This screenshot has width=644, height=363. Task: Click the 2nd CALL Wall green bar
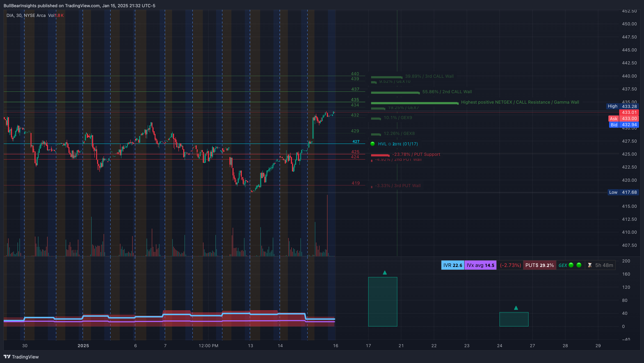click(x=395, y=93)
